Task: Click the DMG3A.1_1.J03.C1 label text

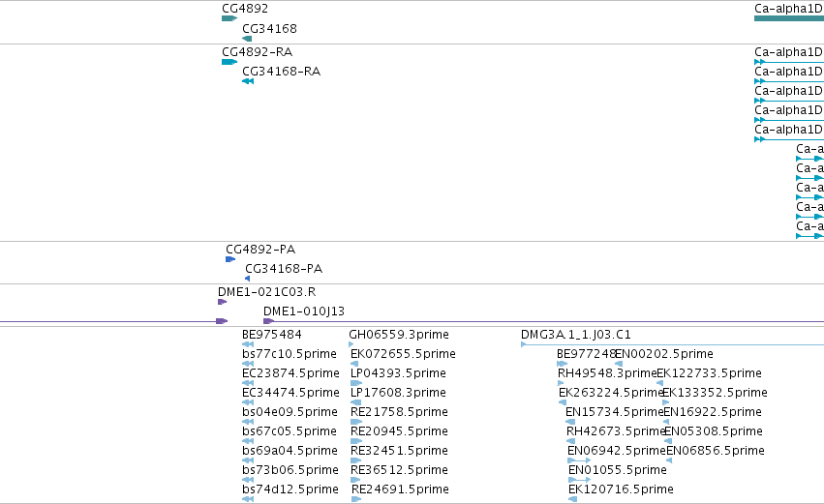Action: [576, 335]
